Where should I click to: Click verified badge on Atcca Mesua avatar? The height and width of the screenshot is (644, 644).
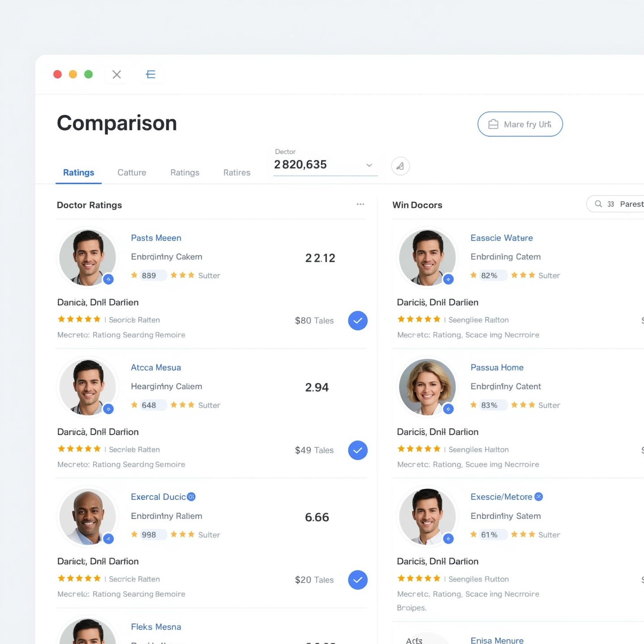[108, 409]
